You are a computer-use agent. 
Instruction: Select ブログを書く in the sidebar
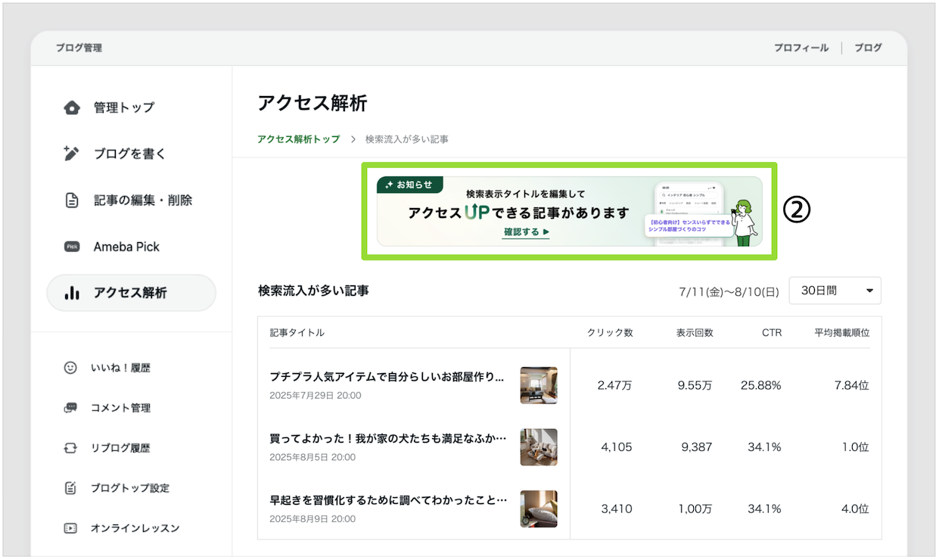(129, 154)
